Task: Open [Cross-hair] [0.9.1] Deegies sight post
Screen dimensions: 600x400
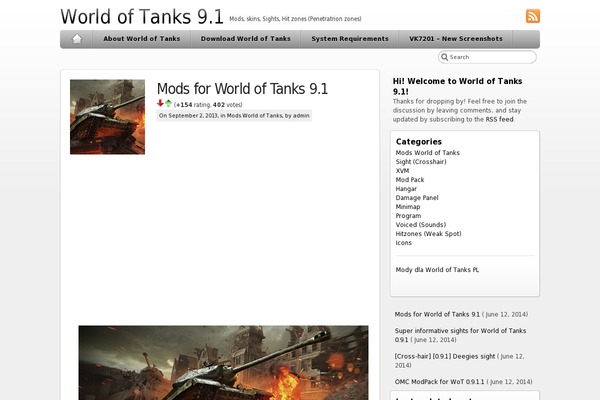Action: [445, 356]
